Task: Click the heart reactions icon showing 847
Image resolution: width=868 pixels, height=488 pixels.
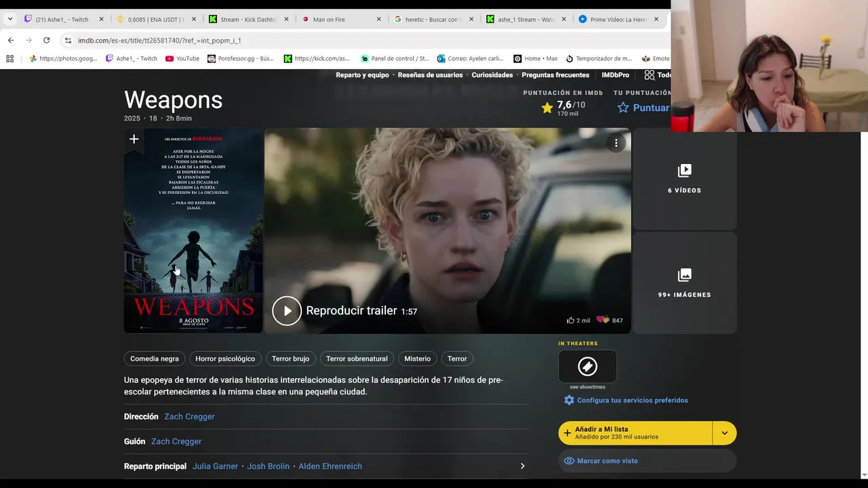Action: [603, 321]
